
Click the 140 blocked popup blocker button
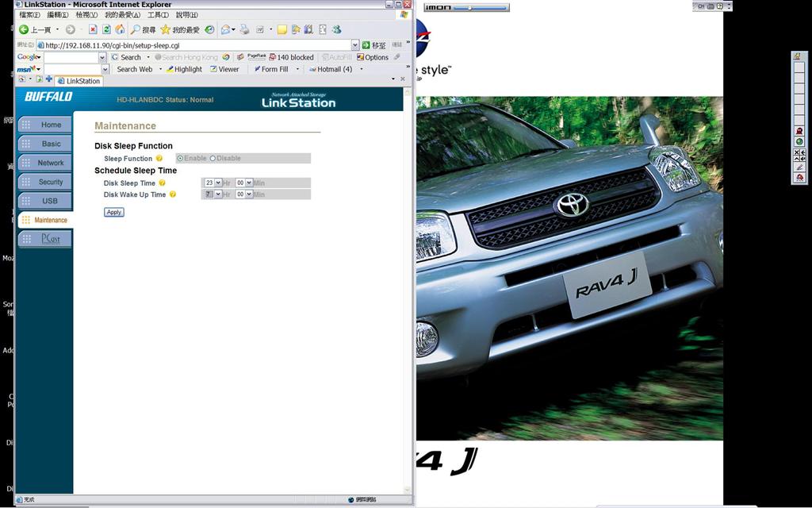coord(291,57)
